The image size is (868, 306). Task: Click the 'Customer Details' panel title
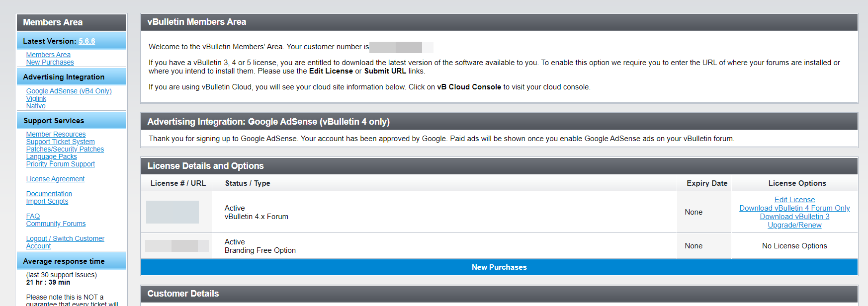click(183, 294)
